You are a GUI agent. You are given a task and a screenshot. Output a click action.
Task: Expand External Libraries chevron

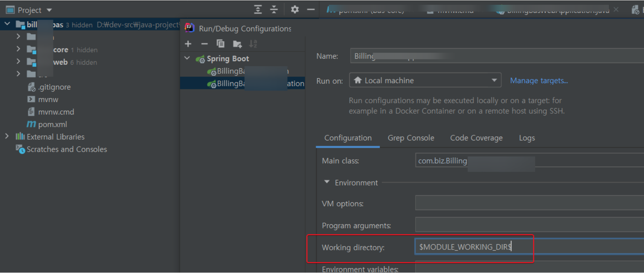pyautogui.click(x=7, y=136)
